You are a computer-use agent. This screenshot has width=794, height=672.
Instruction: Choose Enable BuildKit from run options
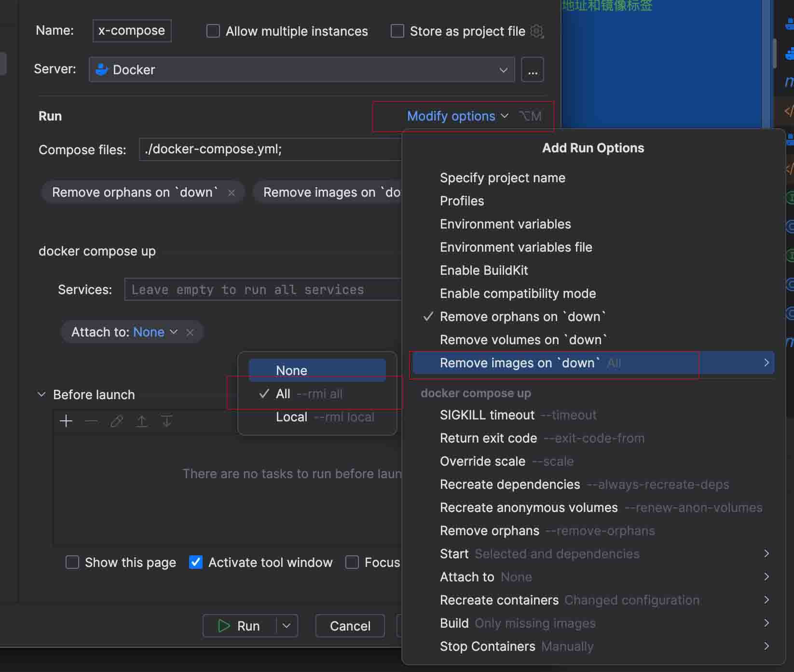pos(484,270)
